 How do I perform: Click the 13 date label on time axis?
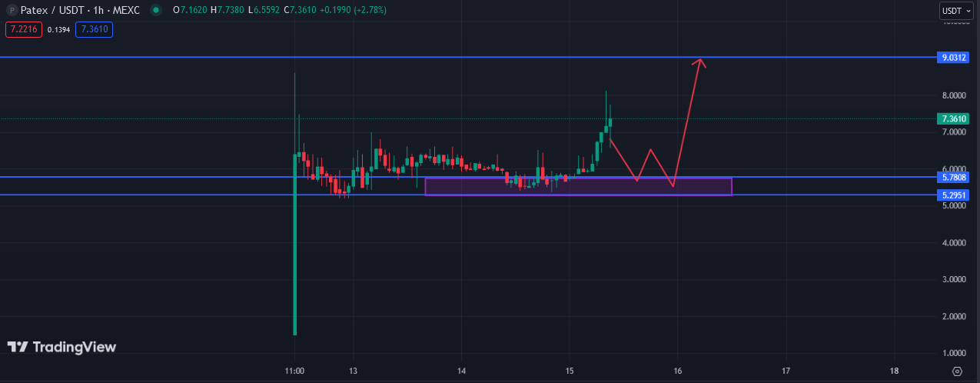click(352, 371)
